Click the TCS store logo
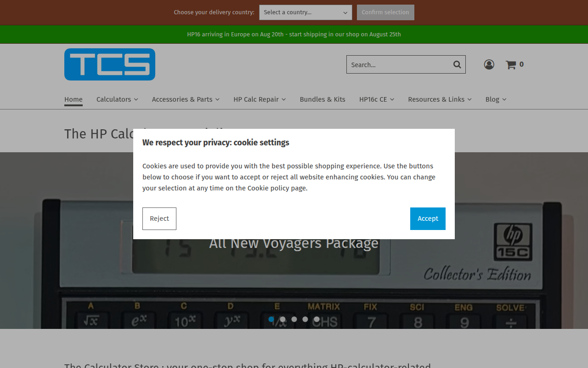The height and width of the screenshot is (368, 588). (x=110, y=64)
